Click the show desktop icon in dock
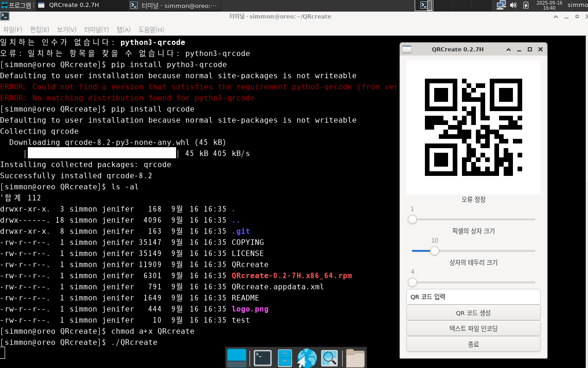This screenshot has width=588, height=368. point(237,358)
